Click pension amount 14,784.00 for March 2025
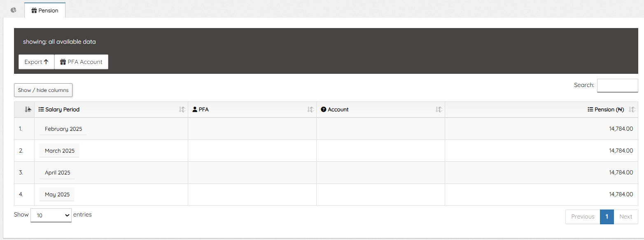Image resolution: width=644 pixels, height=240 pixels. 621,151
